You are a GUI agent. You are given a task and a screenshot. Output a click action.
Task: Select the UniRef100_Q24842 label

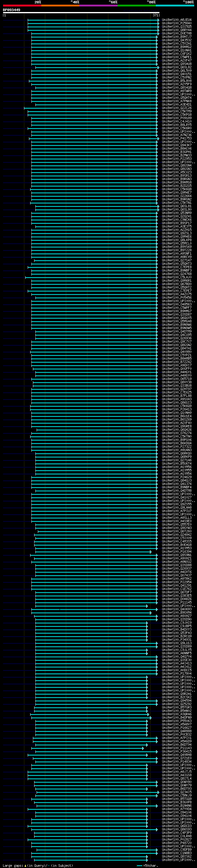(177, 535)
